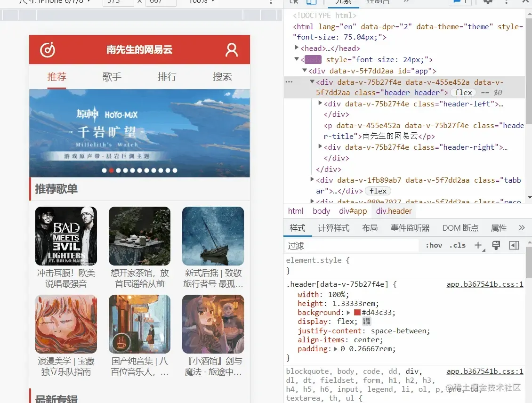Open the 属性 properties tab
Viewport: 532px width, 403px height.
click(x=499, y=228)
